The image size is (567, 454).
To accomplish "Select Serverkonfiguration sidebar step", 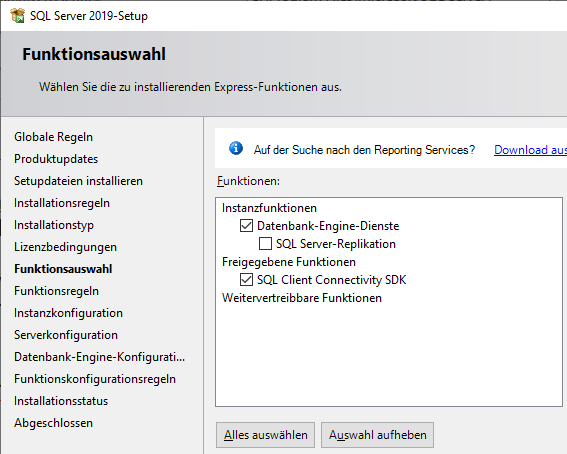I will tap(66, 335).
